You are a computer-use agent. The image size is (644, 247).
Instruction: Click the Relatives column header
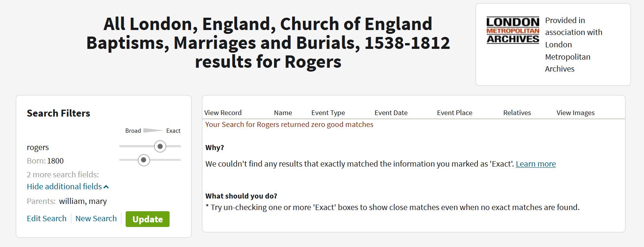click(x=517, y=113)
